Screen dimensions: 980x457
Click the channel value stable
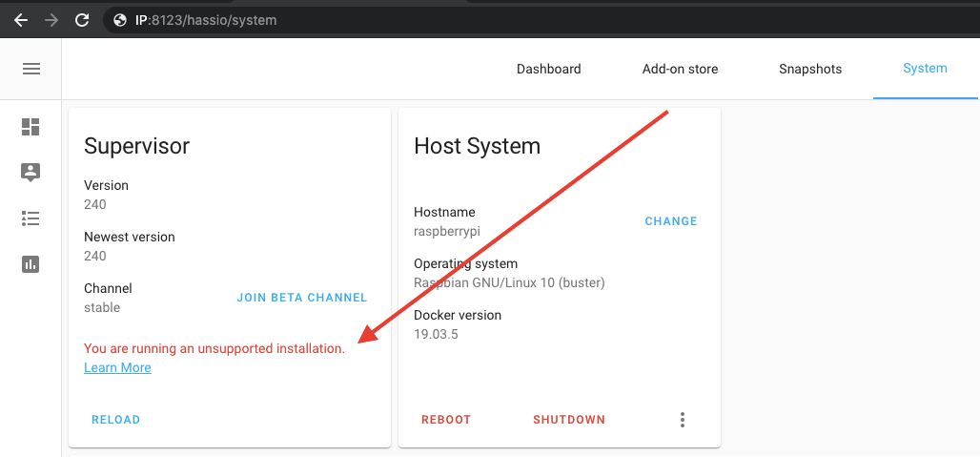pos(102,307)
